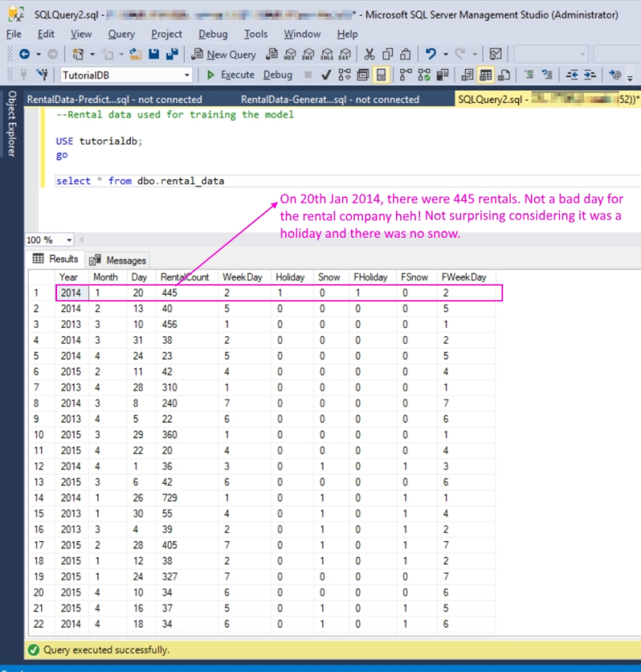Open the MDX query icon
641x672 pixels.
pos(291,54)
